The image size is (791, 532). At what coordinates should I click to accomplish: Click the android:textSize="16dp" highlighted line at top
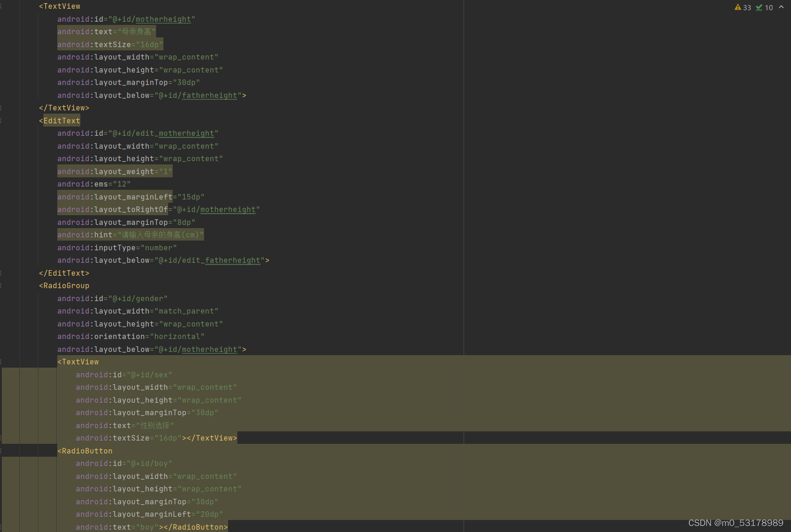tap(110, 44)
